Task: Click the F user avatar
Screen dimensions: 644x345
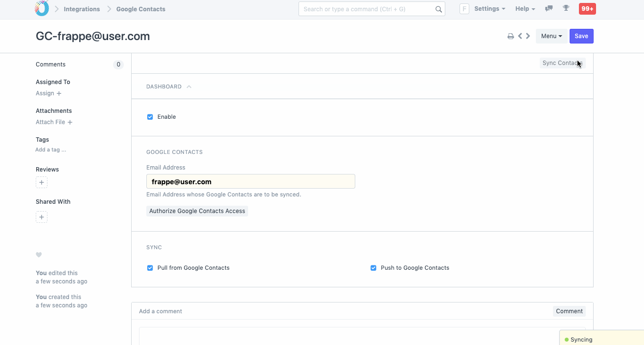Action: point(464,9)
